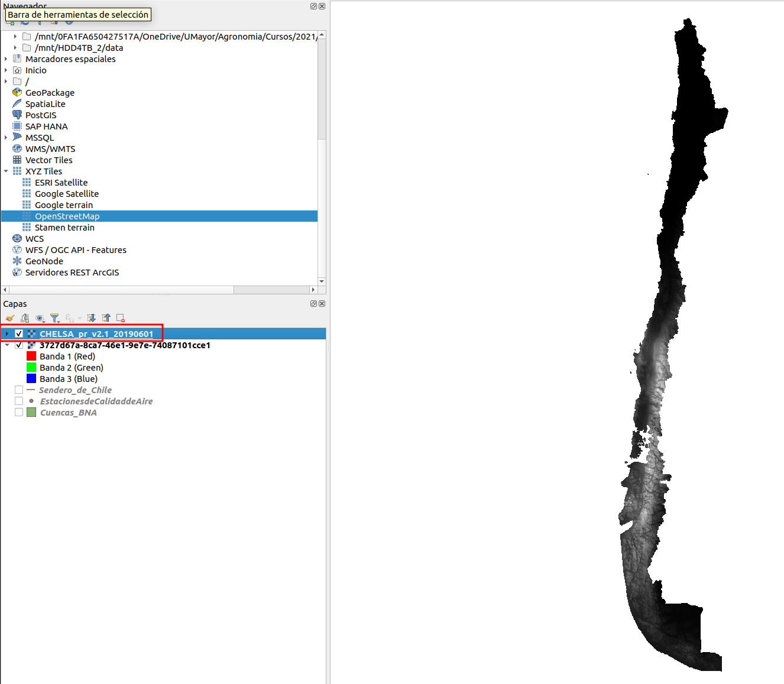Float the Capas panel with undock icon
This screenshot has width=784, height=684.
(x=313, y=303)
